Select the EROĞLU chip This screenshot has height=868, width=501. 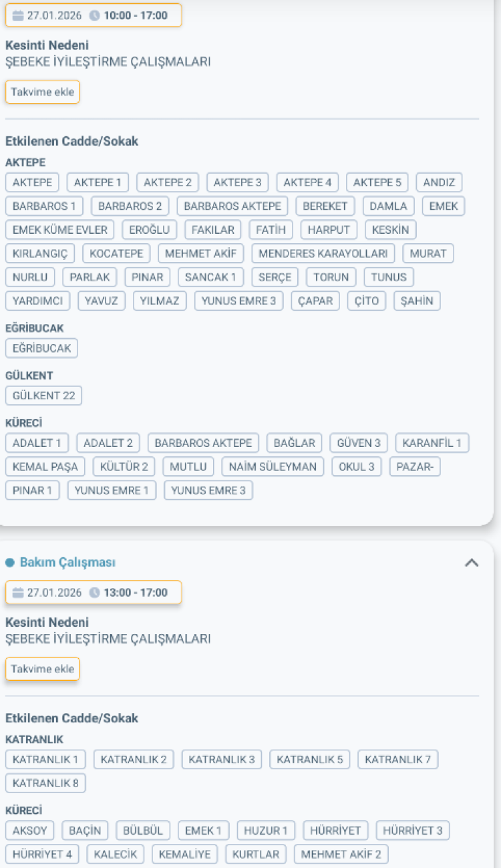pos(150,230)
